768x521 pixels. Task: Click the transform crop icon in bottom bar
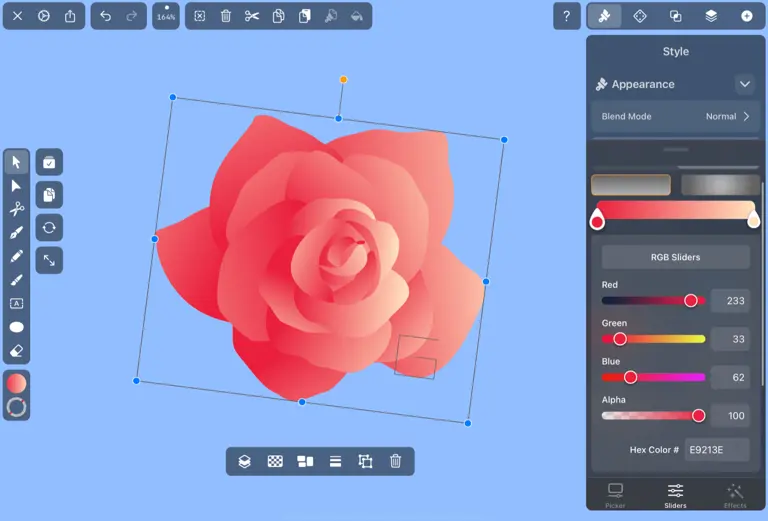(365, 461)
